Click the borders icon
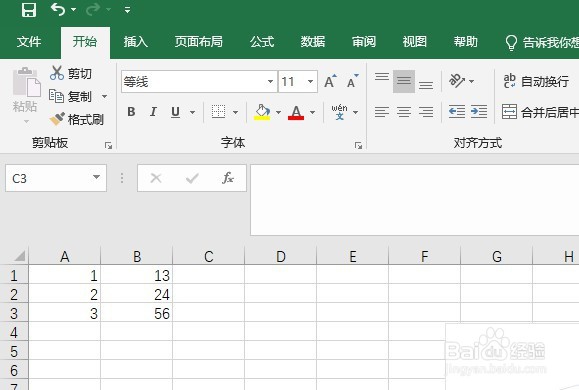579x390 pixels. 218,112
